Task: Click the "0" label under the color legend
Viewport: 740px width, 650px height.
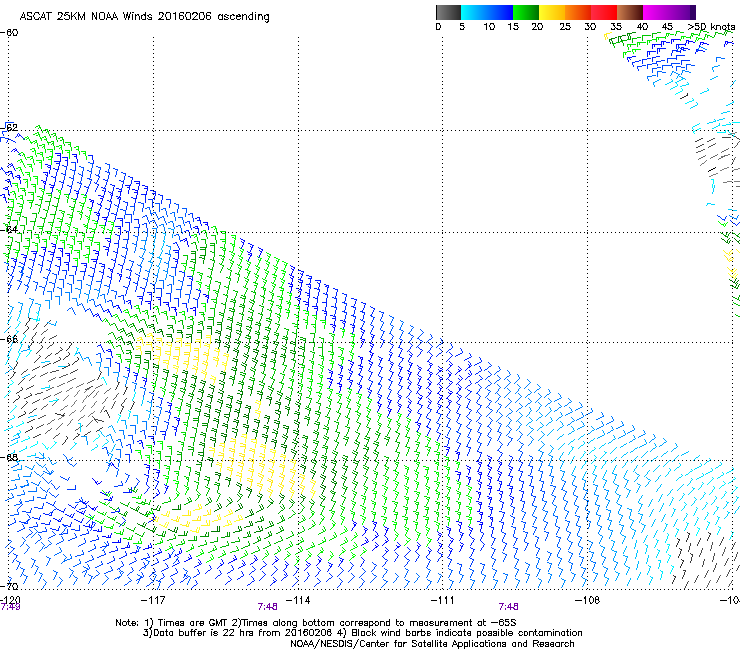Action: (x=438, y=27)
